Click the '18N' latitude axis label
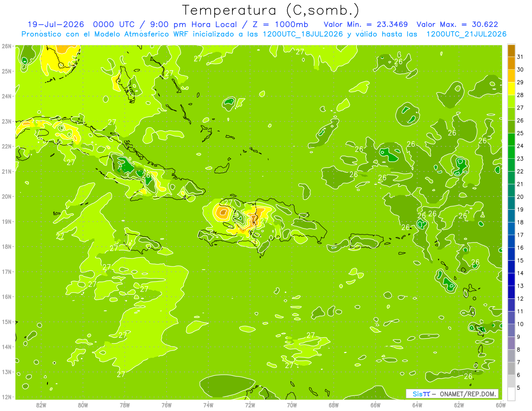Image resolution: width=532 pixels, height=411 pixels. point(7,247)
